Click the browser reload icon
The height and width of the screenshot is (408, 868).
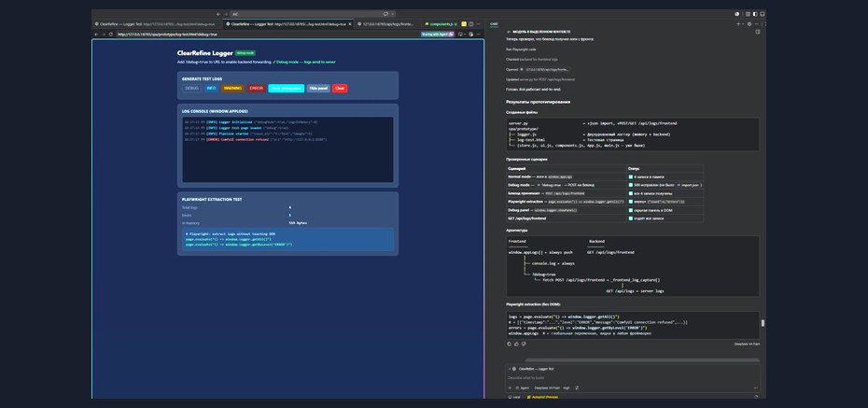coord(111,34)
